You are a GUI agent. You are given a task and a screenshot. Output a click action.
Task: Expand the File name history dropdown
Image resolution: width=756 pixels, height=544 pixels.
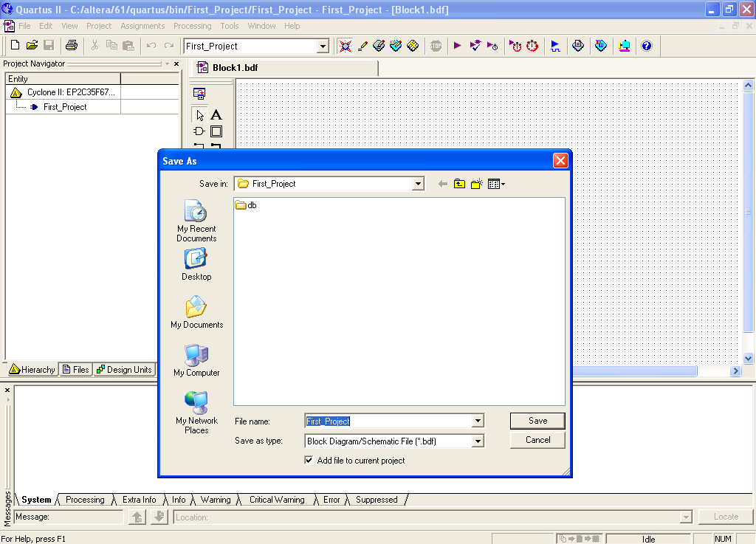click(x=478, y=421)
